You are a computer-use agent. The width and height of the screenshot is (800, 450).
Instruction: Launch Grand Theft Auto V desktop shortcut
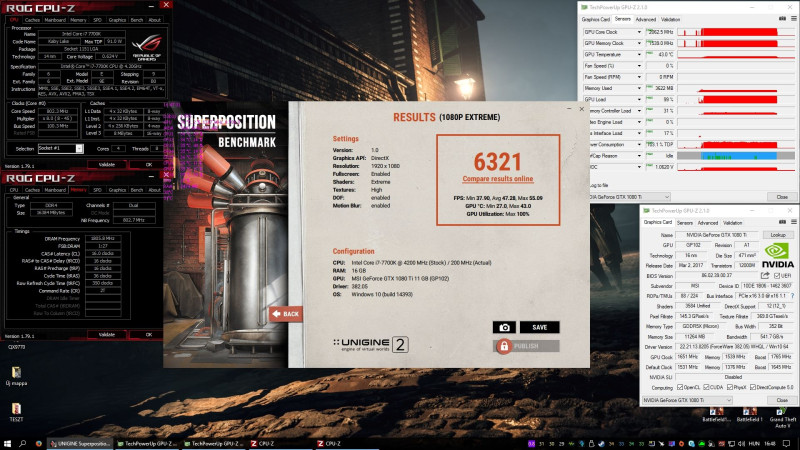click(x=783, y=417)
